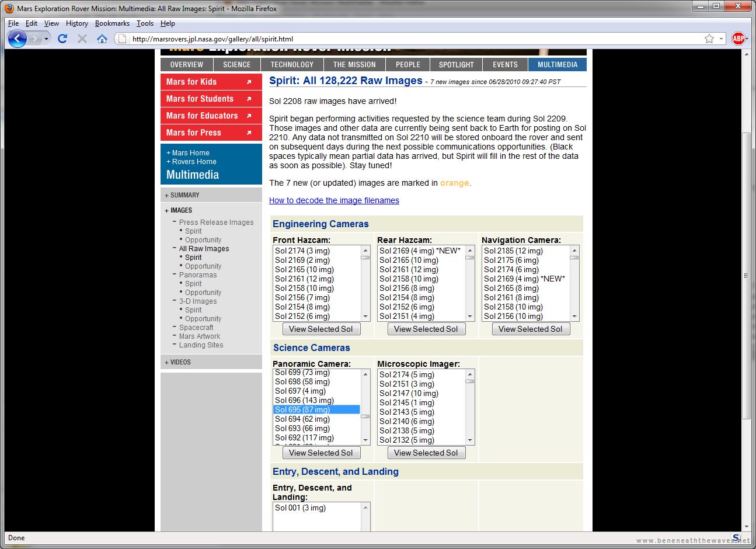Viewport: 756px width, 549px height.
Task: Click the Mars for Students arrow icon
Action: [x=249, y=99]
